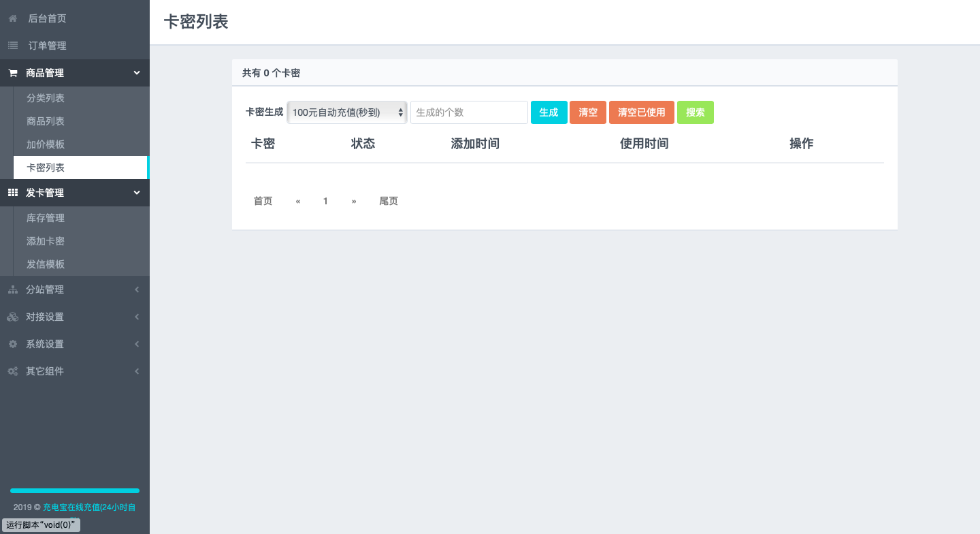Click the list icon beside 订单管理
Image resolution: width=980 pixels, height=534 pixels.
pyautogui.click(x=12, y=46)
